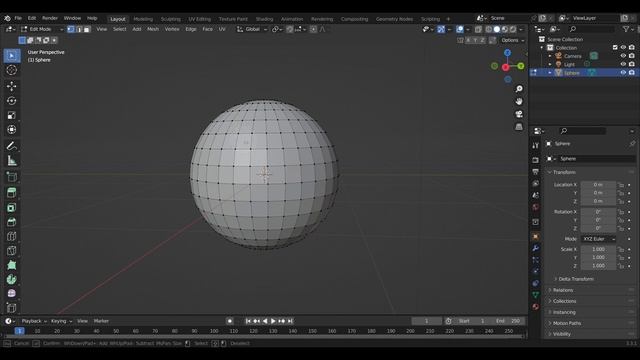Toggle X-ray display button
The width and height of the screenshot is (640, 360).
click(478, 29)
